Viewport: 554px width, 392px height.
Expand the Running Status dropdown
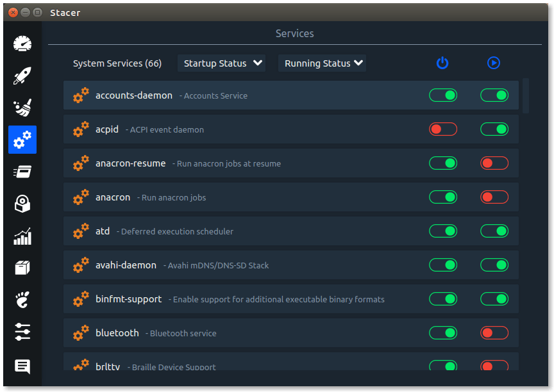(323, 63)
